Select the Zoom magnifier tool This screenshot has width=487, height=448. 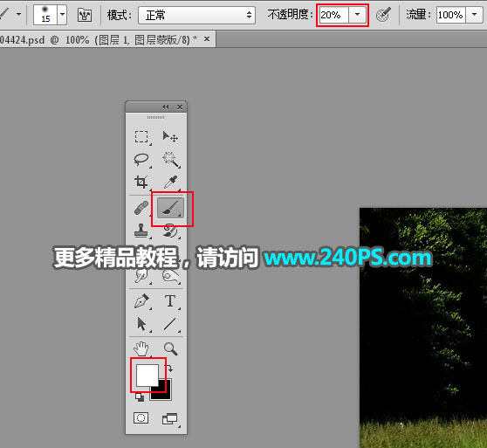click(170, 349)
